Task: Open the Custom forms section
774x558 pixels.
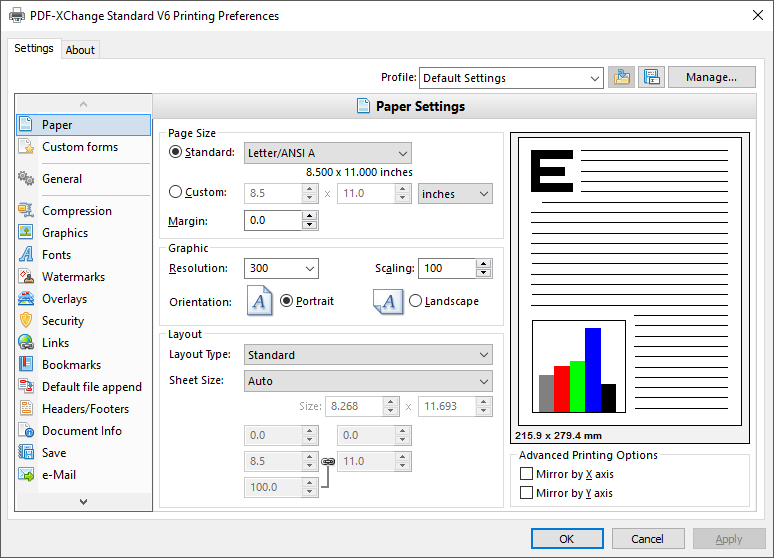Action: 80,147
